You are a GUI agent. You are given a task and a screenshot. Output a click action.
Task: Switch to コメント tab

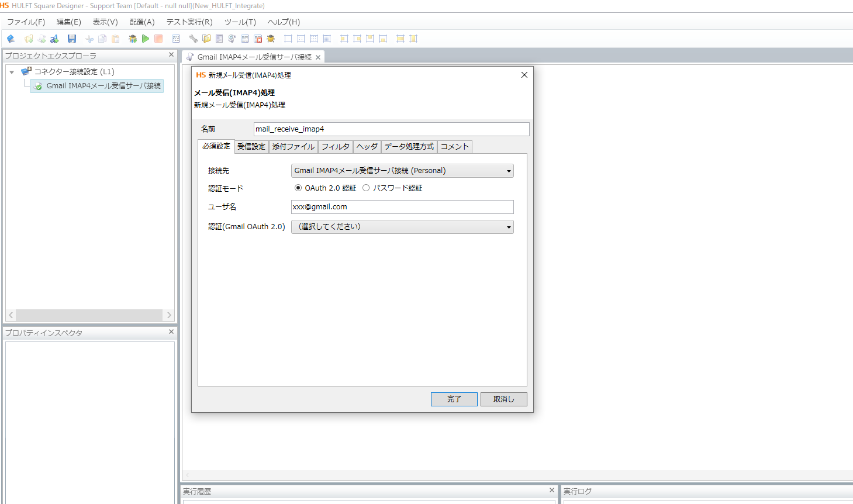tap(455, 147)
